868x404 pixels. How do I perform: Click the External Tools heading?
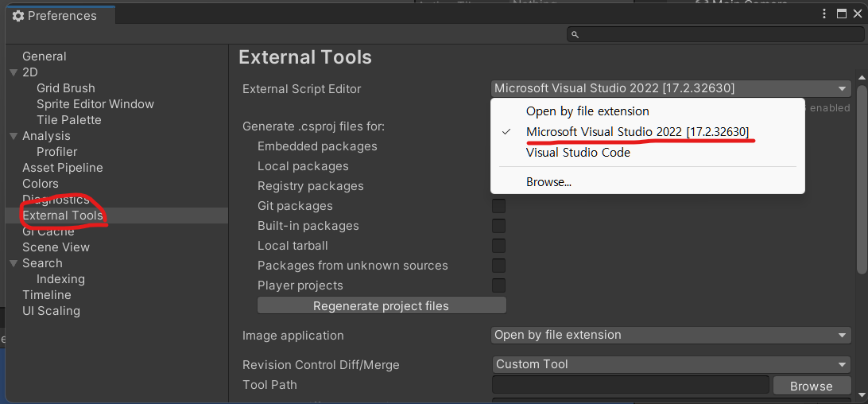[305, 57]
